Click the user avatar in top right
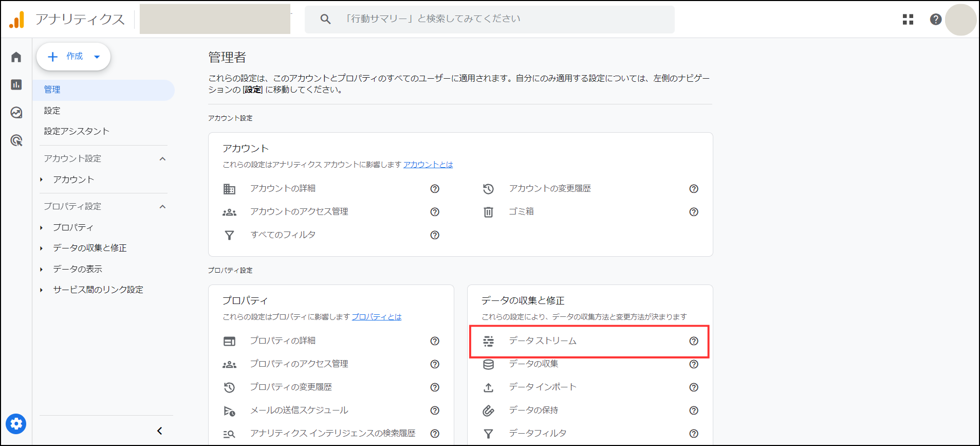This screenshot has width=980, height=446. click(x=960, y=20)
